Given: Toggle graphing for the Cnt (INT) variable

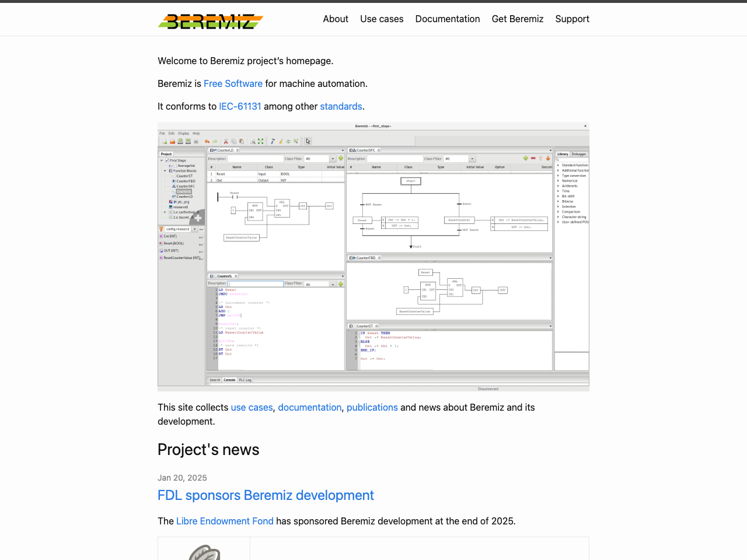Looking at the screenshot, I should [x=201, y=237].
